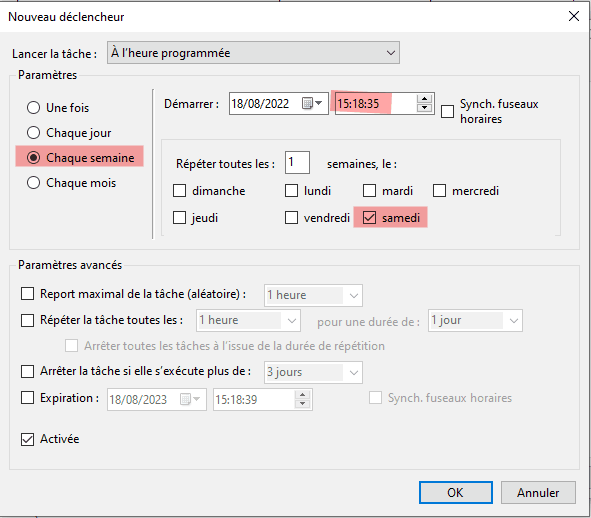Increase the start time with up arrow
591x518 pixels.
424,99
